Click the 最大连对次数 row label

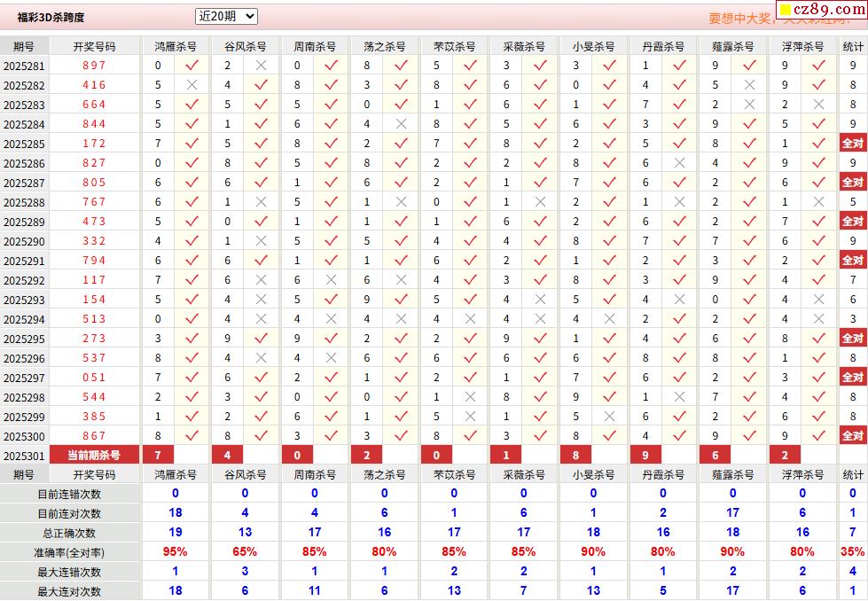tap(70, 591)
